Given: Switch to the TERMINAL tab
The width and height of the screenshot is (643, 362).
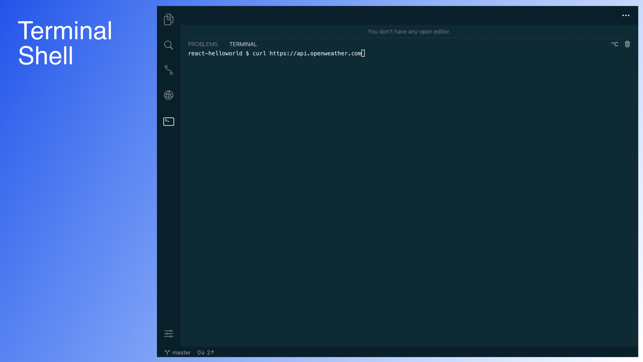Looking at the screenshot, I should 243,44.
